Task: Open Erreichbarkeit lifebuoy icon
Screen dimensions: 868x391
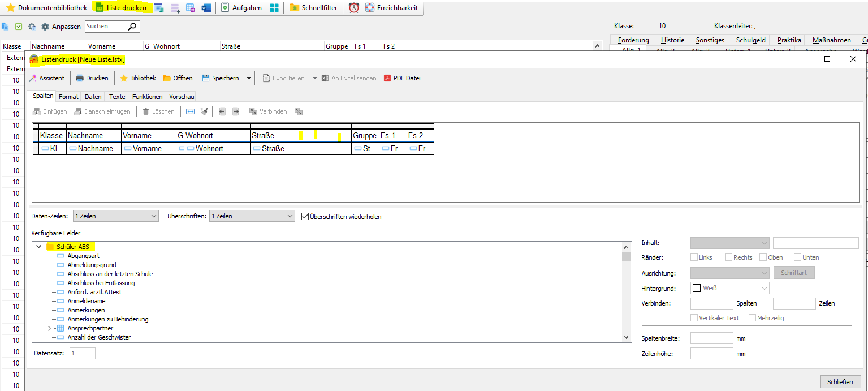Action: 370,8
